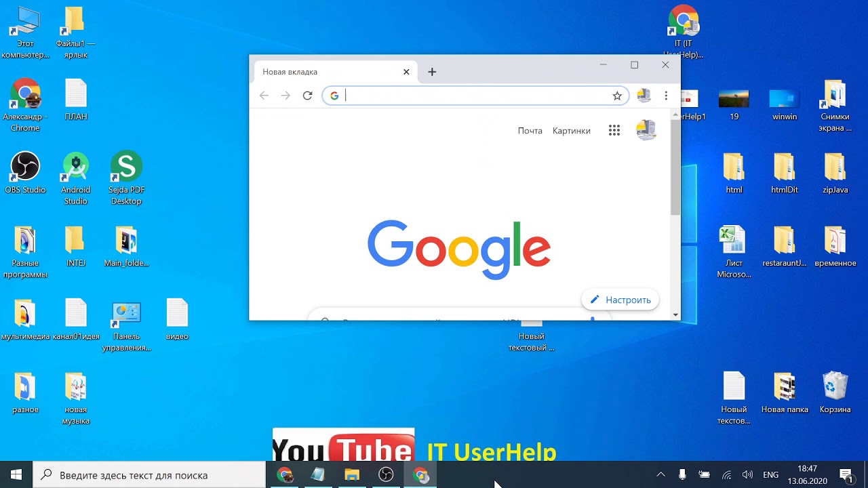Select the htmlDit folder
868x488 pixels.
(785, 173)
